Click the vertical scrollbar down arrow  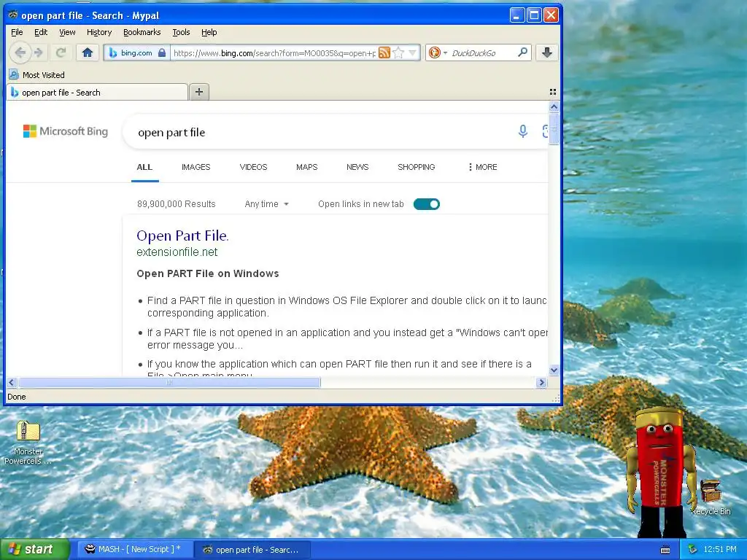pos(554,370)
